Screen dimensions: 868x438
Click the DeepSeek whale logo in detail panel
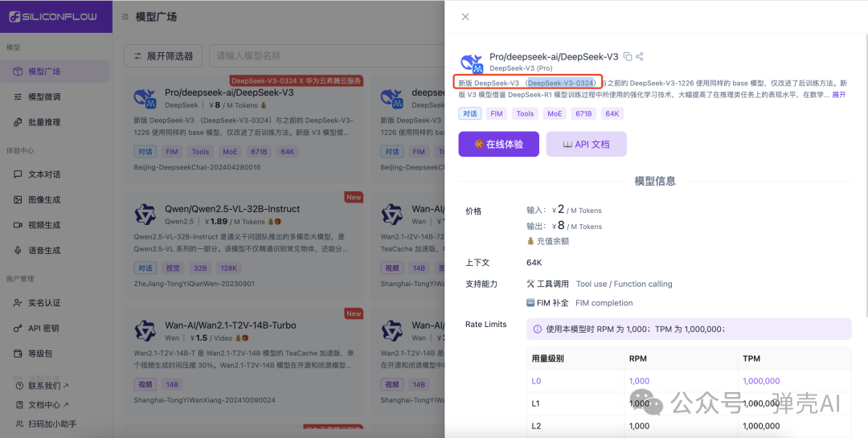472,63
